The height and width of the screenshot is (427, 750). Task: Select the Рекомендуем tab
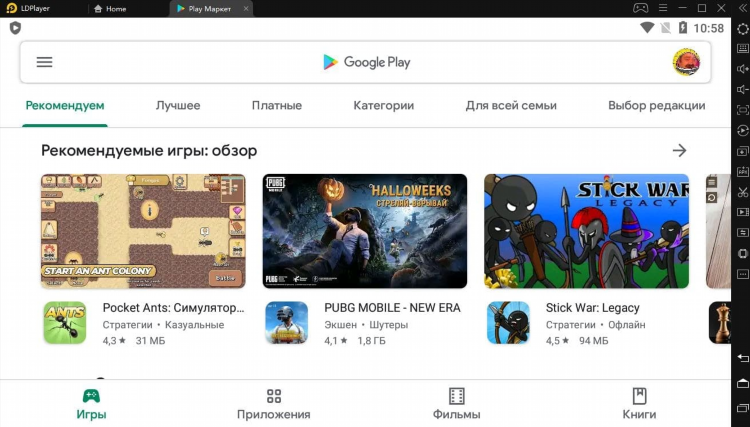[65, 106]
